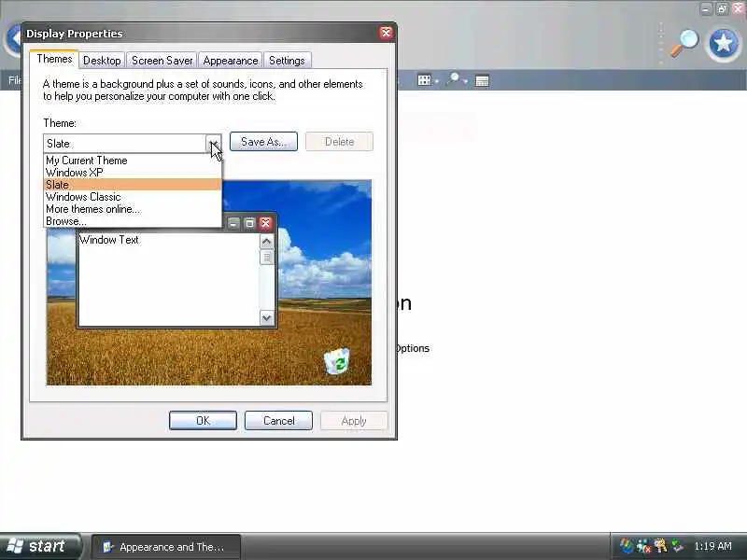Click the Recycle Bin icon in preview
747x560 pixels.
(337, 361)
